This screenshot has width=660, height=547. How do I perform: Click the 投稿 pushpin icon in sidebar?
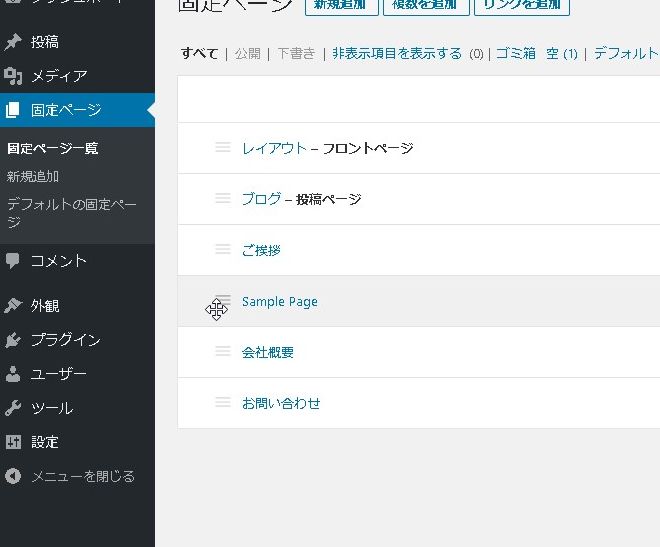[13, 42]
